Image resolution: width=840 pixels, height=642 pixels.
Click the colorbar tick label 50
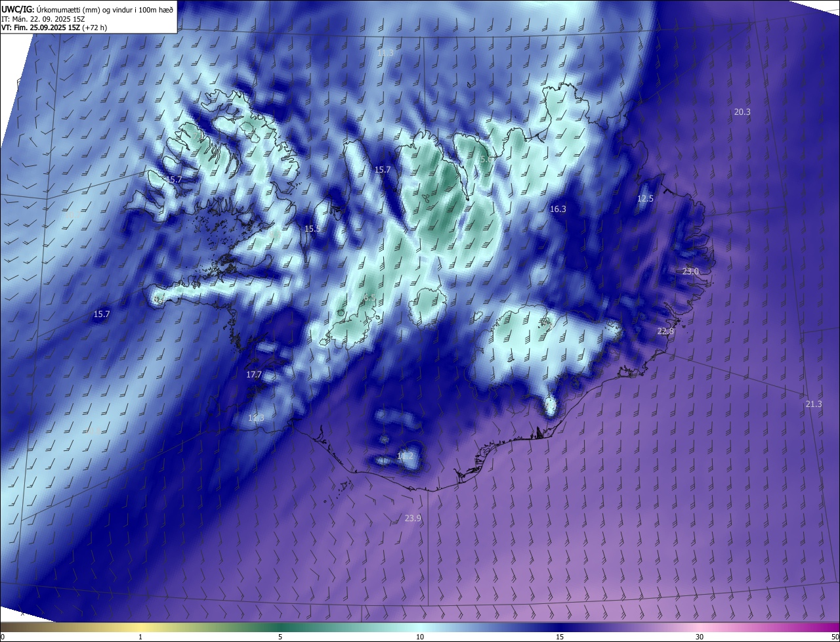point(835,637)
